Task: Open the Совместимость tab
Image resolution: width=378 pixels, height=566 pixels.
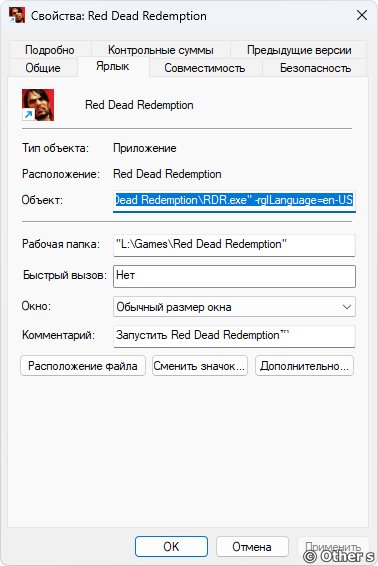Action: (x=205, y=68)
